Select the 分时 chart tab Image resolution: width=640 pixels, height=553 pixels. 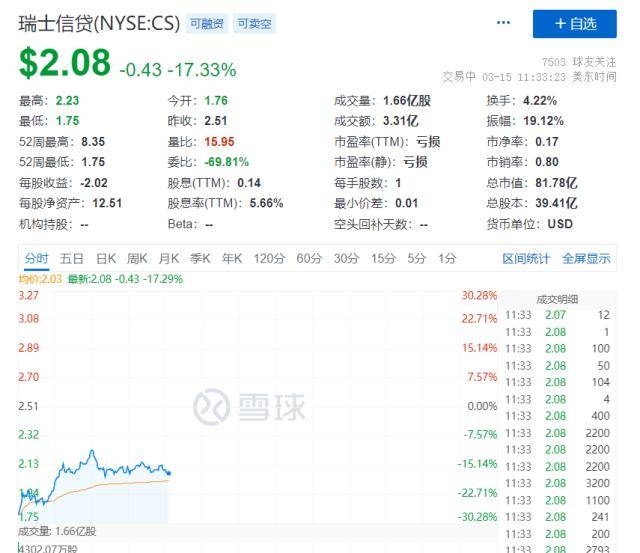36,258
